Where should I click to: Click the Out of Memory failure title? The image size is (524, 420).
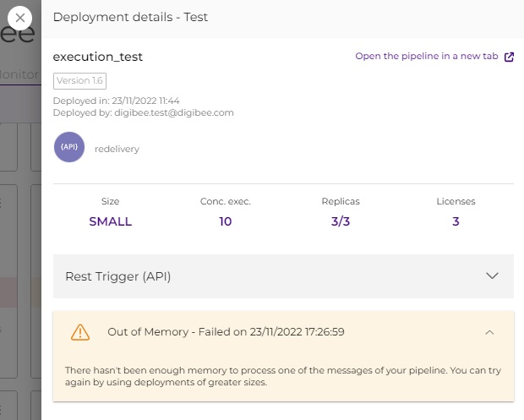(225, 332)
